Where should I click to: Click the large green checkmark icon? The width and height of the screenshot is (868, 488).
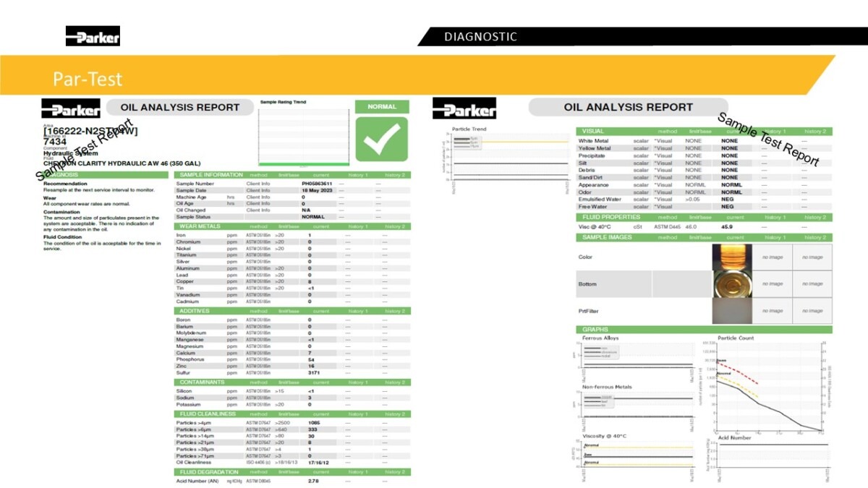(x=382, y=140)
